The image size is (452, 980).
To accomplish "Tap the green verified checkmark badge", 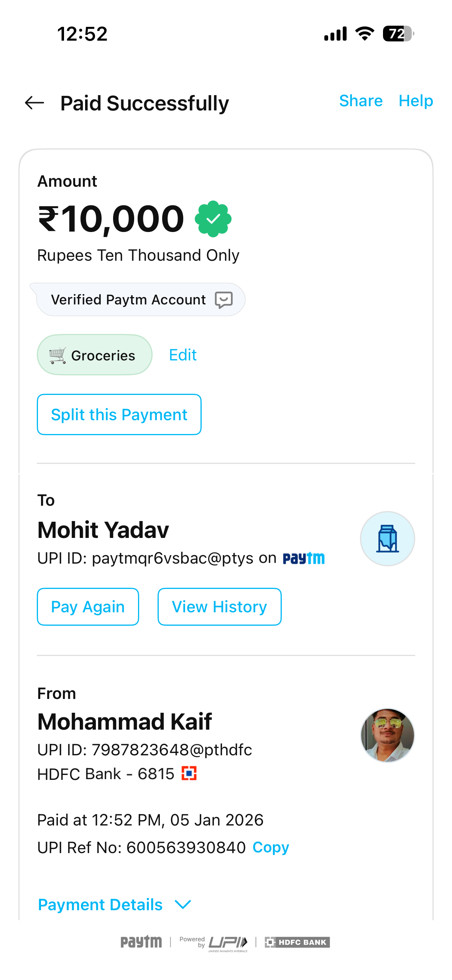I will tap(213, 219).
